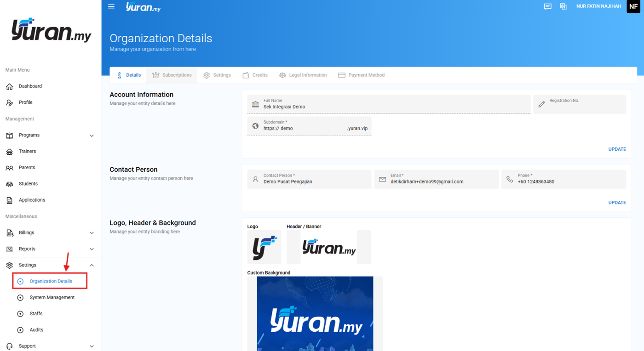The width and height of the screenshot is (644, 351).
Task: Click the Custom Background image
Action: tap(315, 314)
